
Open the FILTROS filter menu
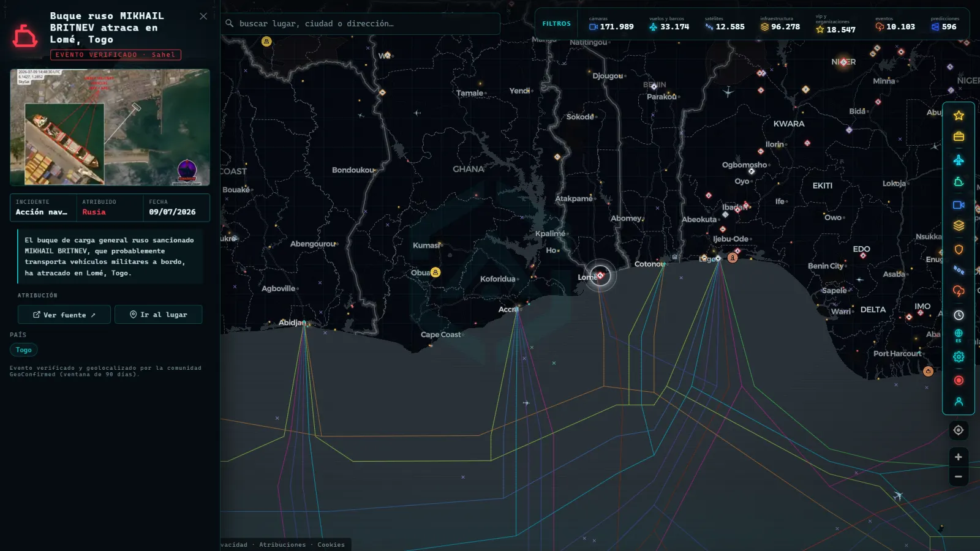point(556,23)
